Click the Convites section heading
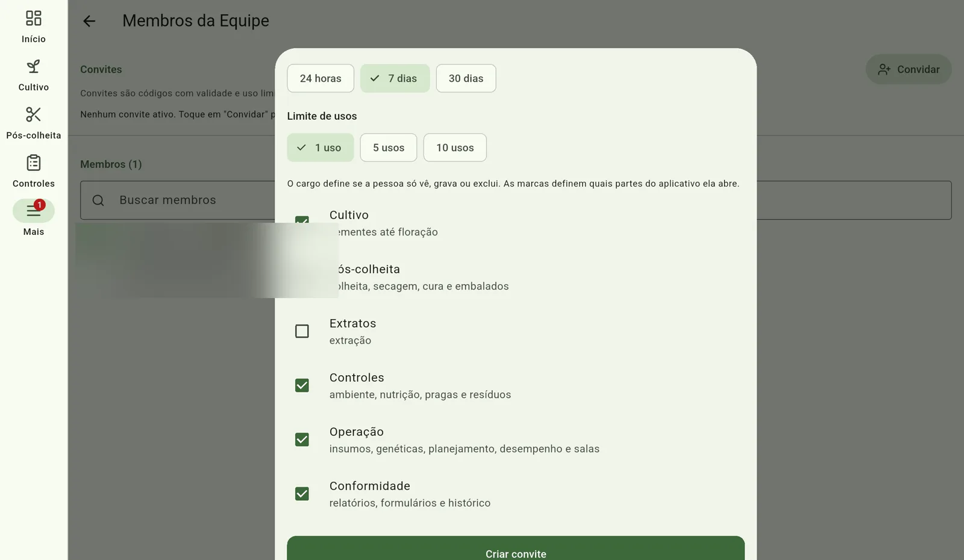The width and height of the screenshot is (964, 560). click(101, 69)
